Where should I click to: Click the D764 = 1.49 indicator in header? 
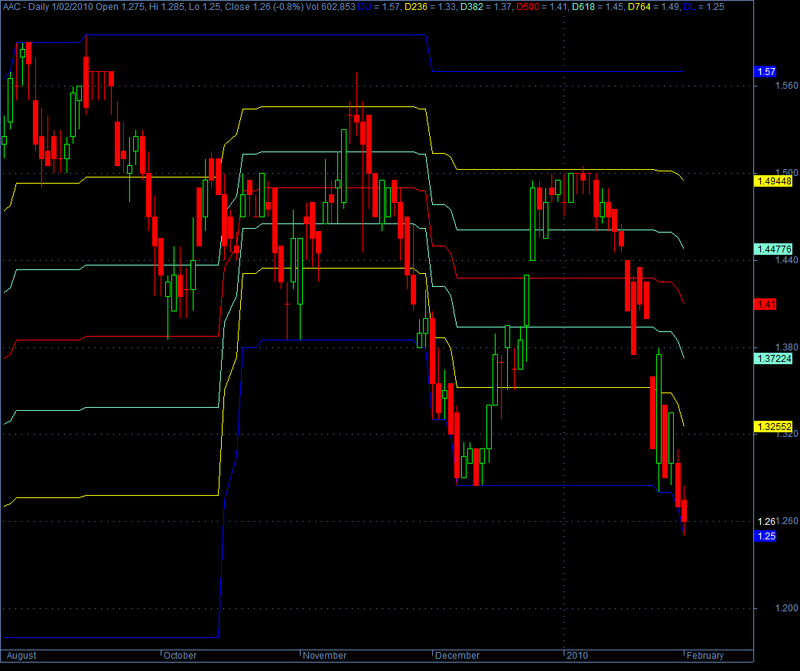[x=653, y=7]
